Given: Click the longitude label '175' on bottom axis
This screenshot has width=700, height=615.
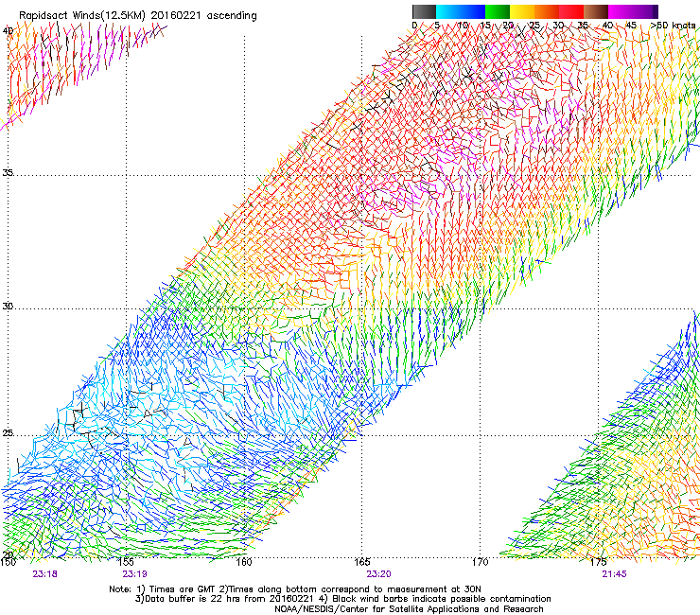Looking at the screenshot, I should 598,562.
